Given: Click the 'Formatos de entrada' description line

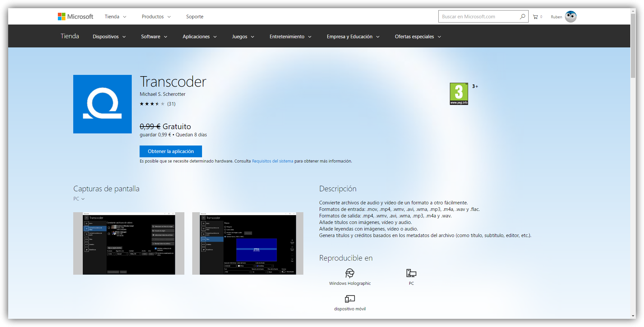Looking at the screenshot, I should pyautogui.click(x=399, y=209).
